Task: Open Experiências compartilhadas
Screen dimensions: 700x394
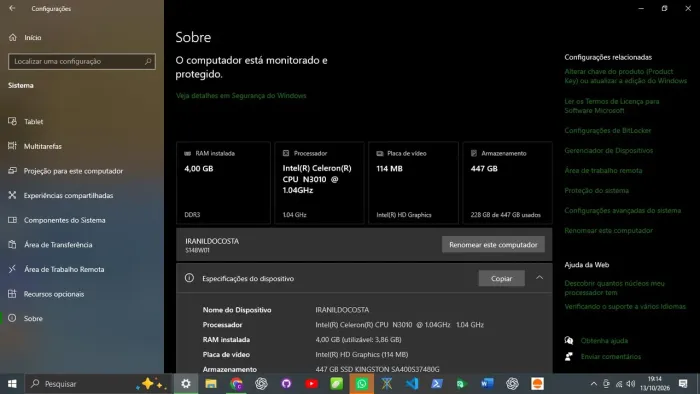Action: pos(68,195)
